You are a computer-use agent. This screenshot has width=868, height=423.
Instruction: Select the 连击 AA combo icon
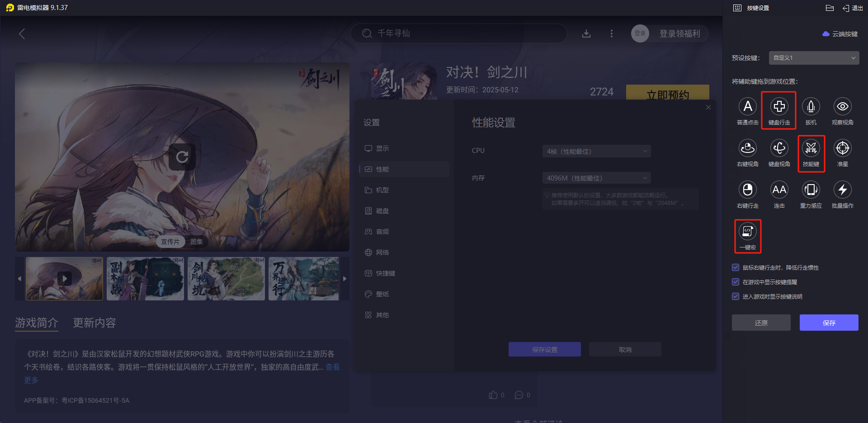[779, 190]
